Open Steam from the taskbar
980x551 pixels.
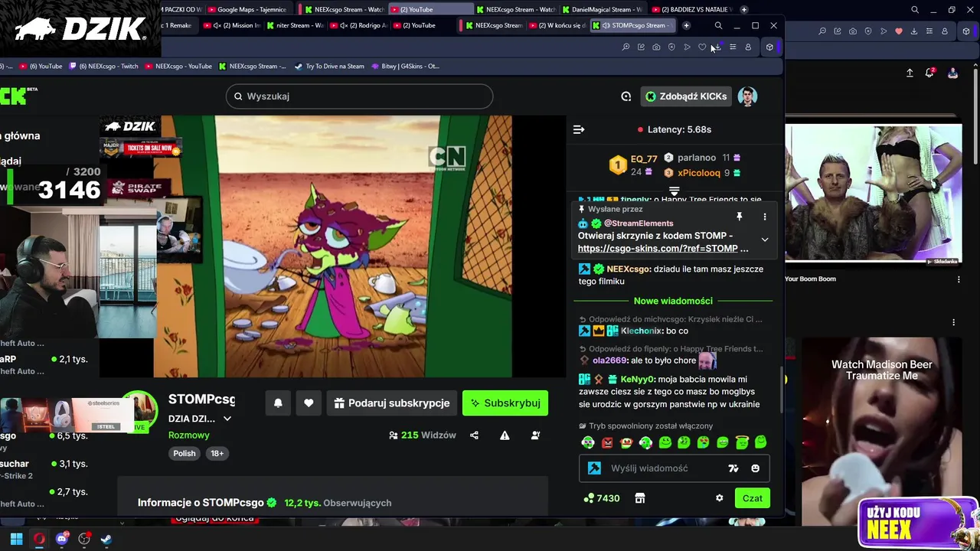point(106,539)
